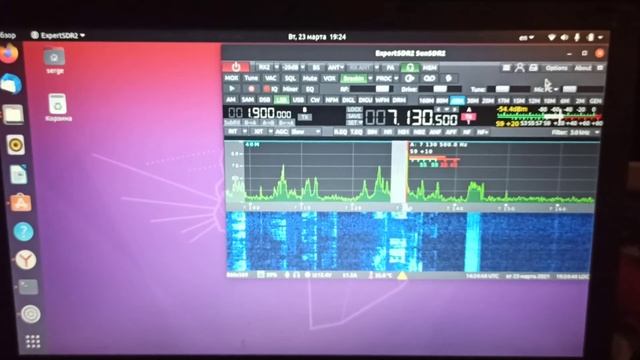
Task: Show applications grid in the dock
Action: tap(33, 341)
